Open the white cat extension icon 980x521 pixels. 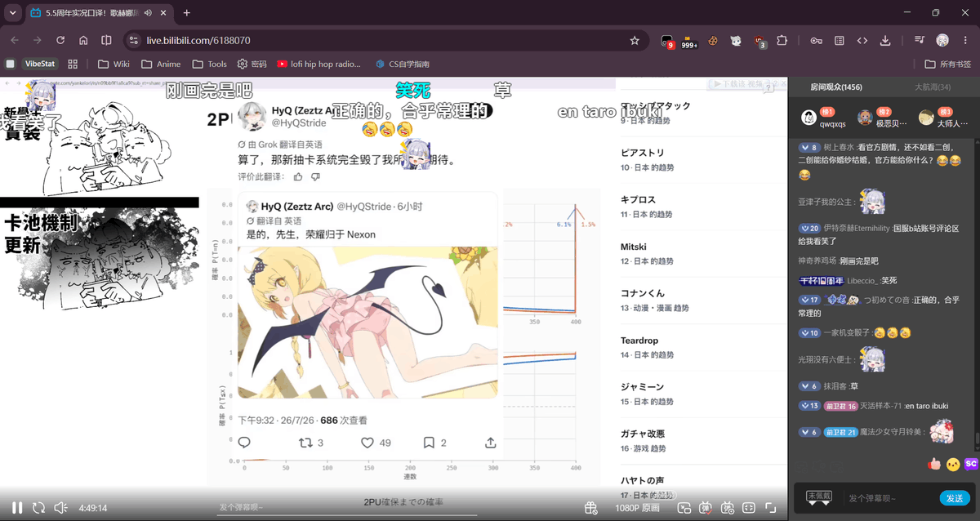(x=736, y=40)
